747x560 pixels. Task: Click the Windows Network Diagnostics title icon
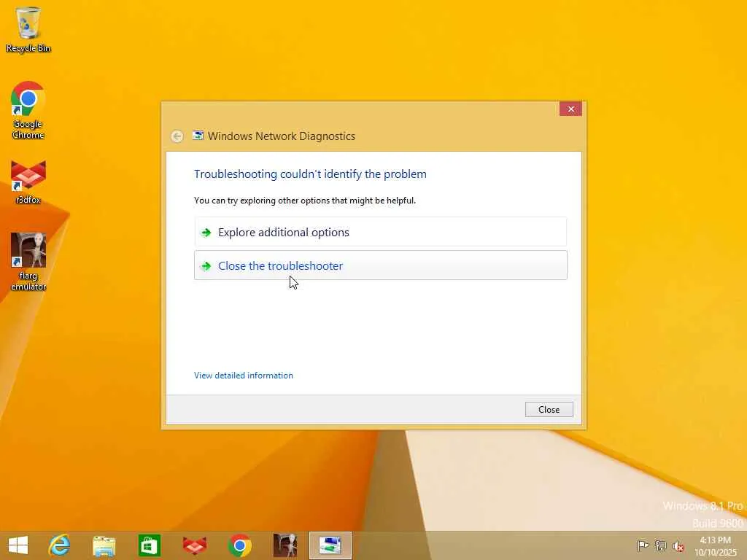click(198, 136)
